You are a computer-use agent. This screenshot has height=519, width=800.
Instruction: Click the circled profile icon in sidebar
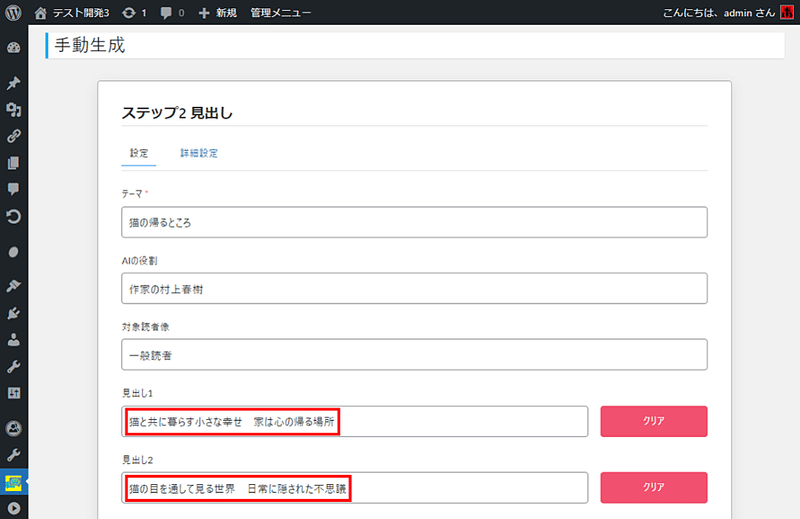(x=14, y=428)
